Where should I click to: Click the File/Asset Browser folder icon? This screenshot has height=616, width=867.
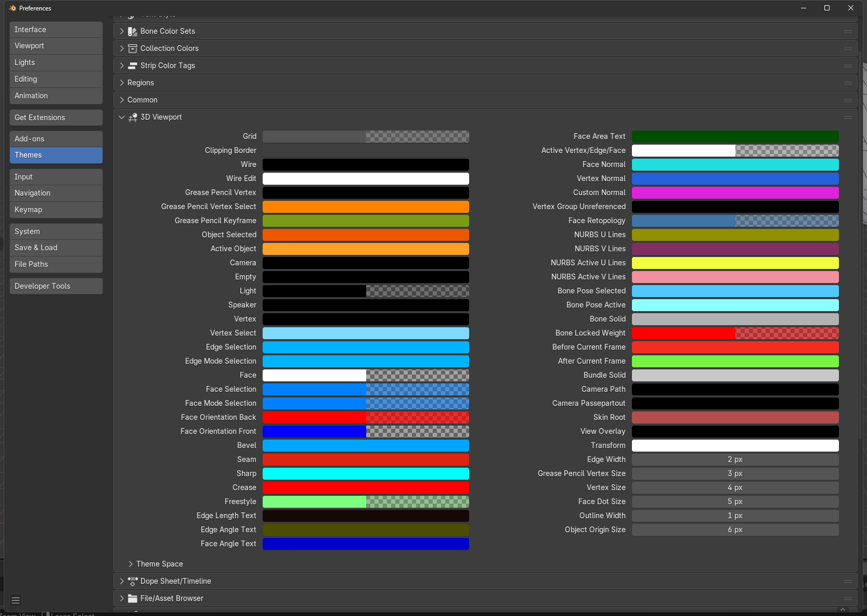coord(133,598)
